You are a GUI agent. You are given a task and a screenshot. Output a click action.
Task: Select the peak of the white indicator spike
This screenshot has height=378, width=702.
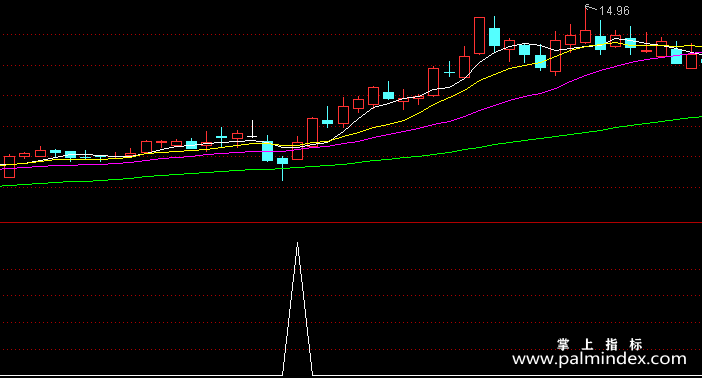click(297, 243)
